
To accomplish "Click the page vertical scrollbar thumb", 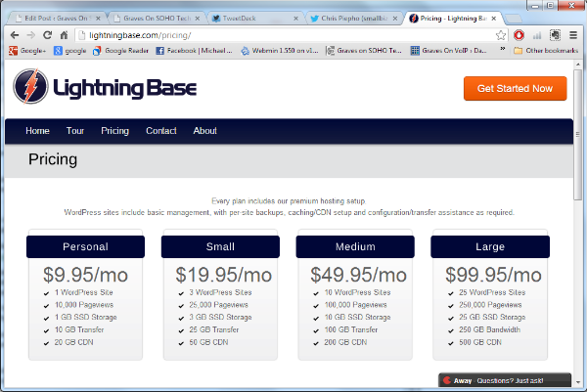I will 577,135.
